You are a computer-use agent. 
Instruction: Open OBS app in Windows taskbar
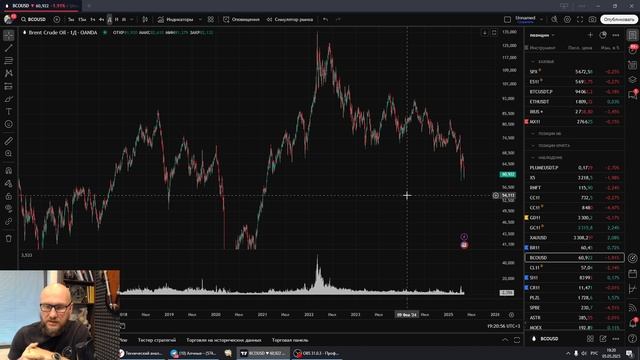point(316,353)
